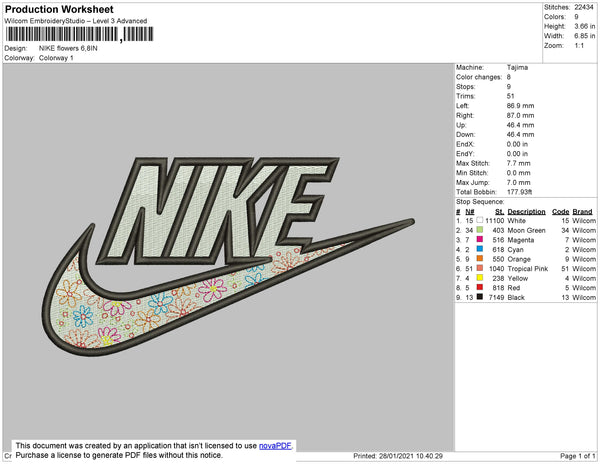Click the Description column header
This screenshot has height=464, width=600.
pos(526,212)
